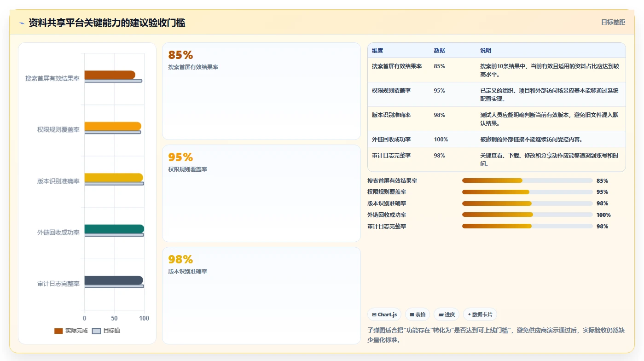This screenshot has width=644, height=361.
Task: Click the 审计日志完整率 dark bar in chart
Action: [x=114, y=280]
